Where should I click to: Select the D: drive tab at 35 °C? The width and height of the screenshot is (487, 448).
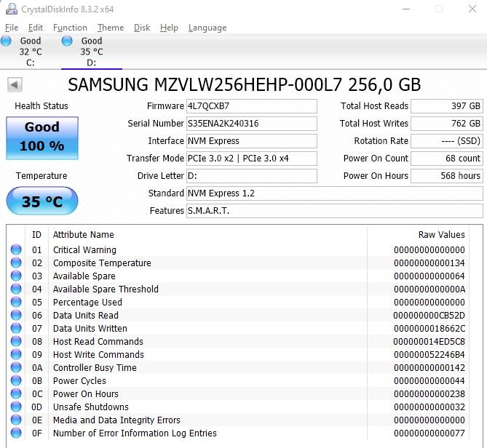coord(92,52)
